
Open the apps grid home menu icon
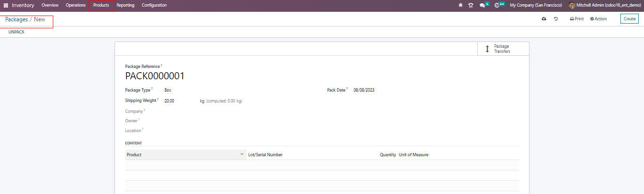[6, 5]
